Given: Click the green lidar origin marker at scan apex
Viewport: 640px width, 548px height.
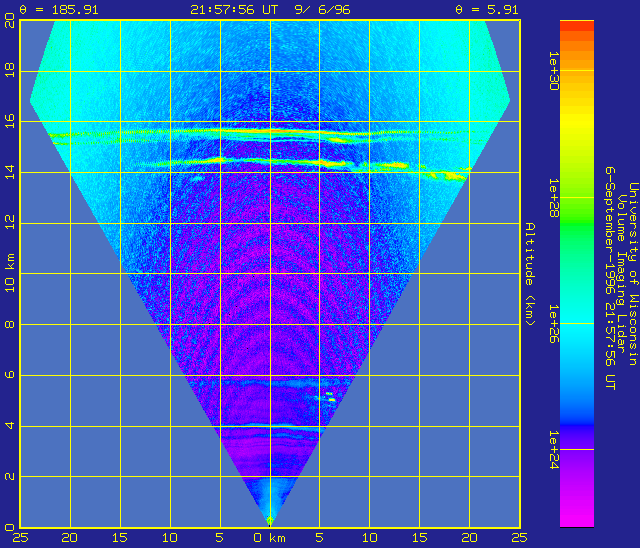Looking at the screenshot, I should pos(270,521).
